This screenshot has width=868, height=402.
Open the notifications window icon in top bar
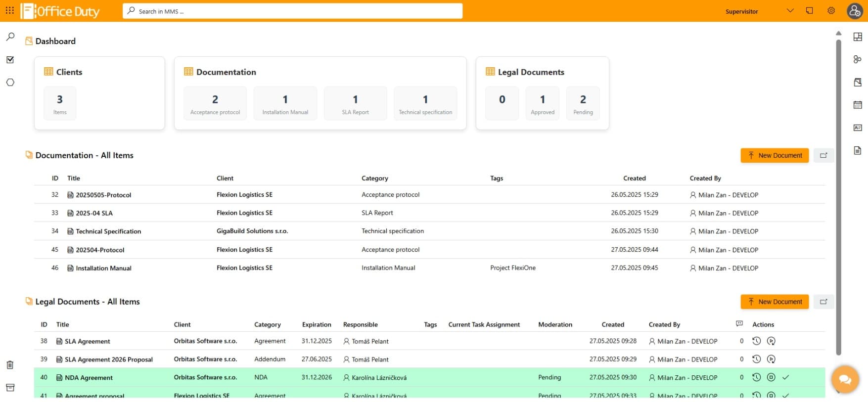pos(810,10)
